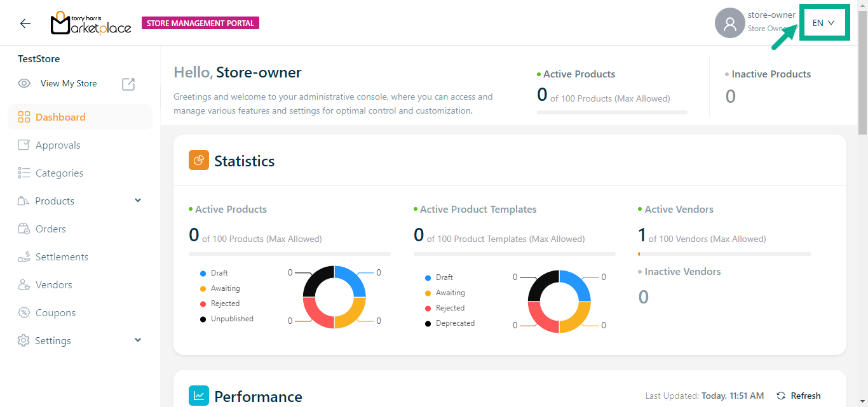This screenshot has width=868, height=407.
Task: Toggle the Deprecated legend in Product Templates chart
Action: 454,323
